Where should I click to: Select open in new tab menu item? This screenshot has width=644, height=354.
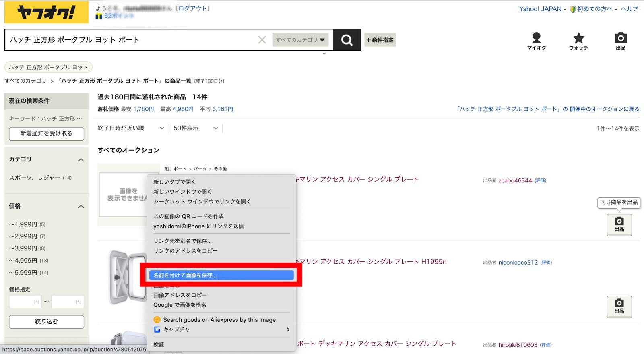coord(174,182)
